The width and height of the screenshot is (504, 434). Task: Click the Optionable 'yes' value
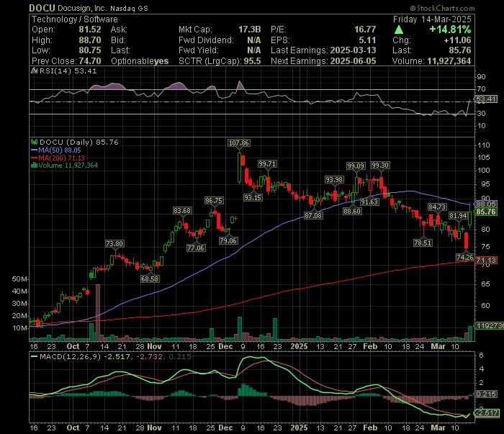click(161, 61)
